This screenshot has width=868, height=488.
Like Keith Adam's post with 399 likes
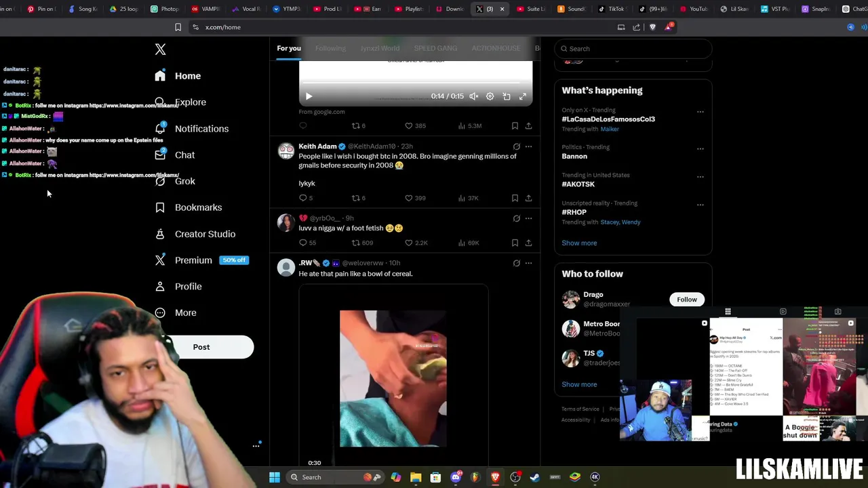[415, 198]
